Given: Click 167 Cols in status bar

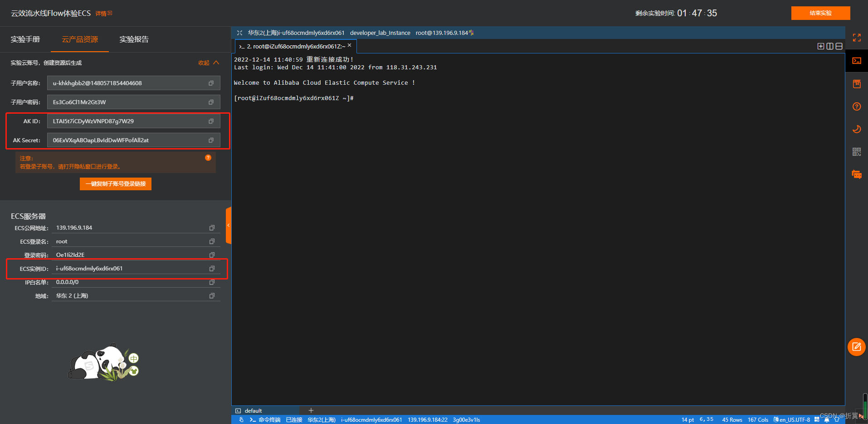Looking at the screenshot, I should click(758, 420).
